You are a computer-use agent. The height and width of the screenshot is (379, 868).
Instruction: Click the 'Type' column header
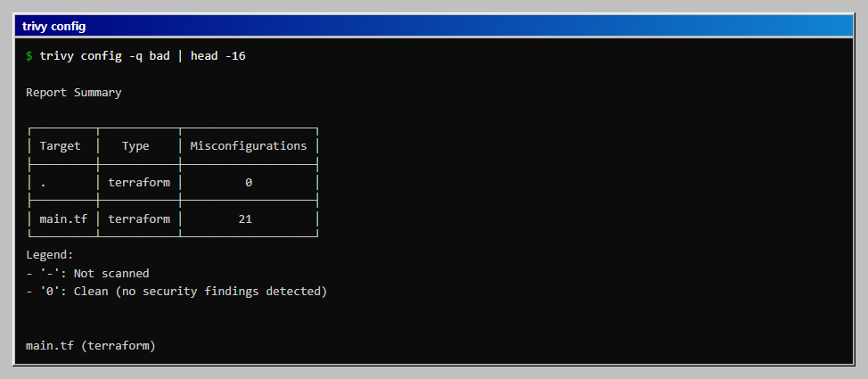pyautogui.click(x=135, y=145)
